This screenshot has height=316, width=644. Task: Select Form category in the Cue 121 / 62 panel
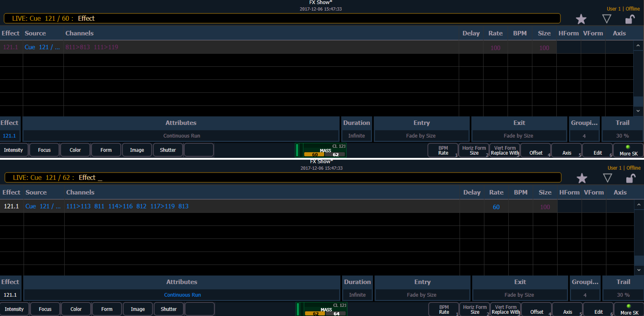(107, 309)
